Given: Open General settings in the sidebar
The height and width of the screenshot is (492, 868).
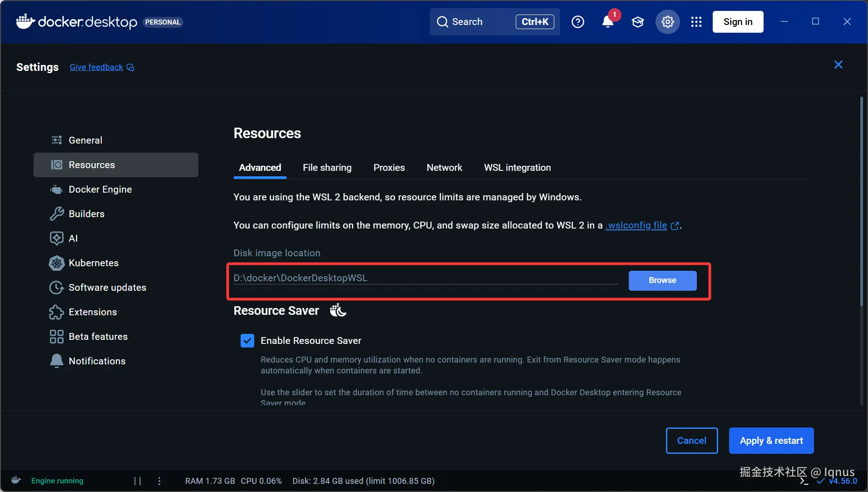Looking at the screenshot, I should point(116,140).
